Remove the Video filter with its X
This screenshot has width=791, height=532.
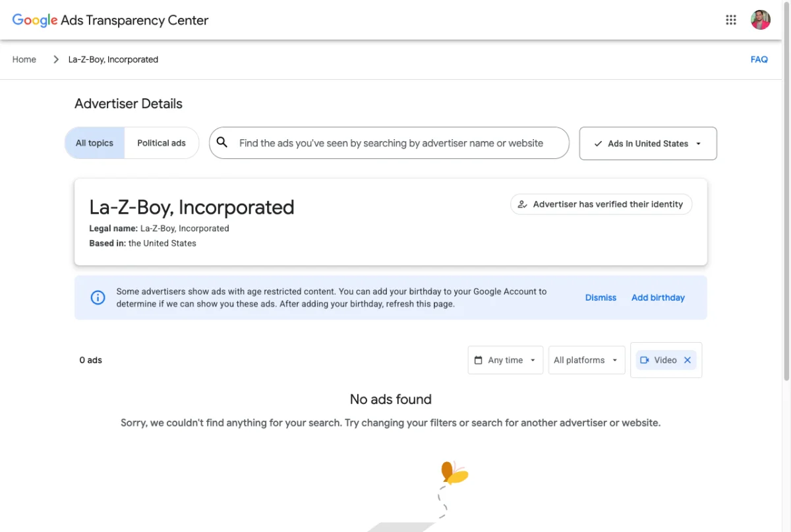688,360
